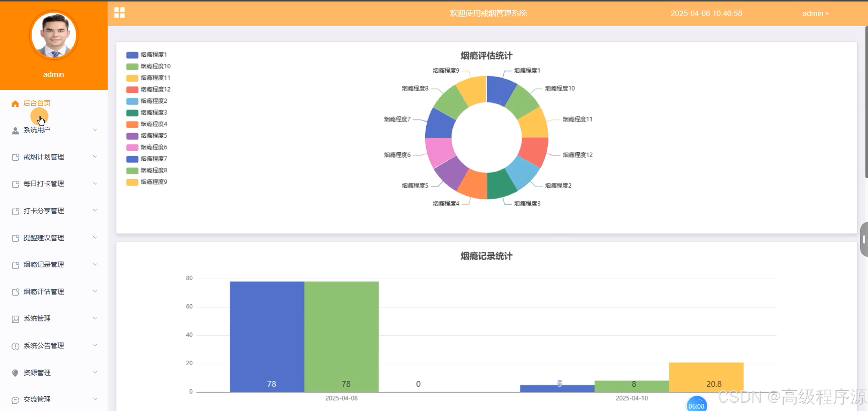Open 打卡分享管理 menu item
The height and width of the screenshot is (411, 868).
[44, 211]
